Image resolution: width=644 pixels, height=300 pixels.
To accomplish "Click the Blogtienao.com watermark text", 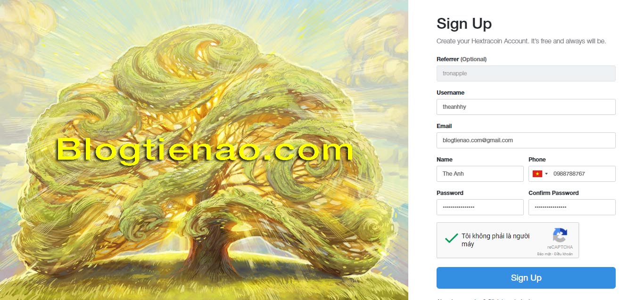I will click(205, 151).
